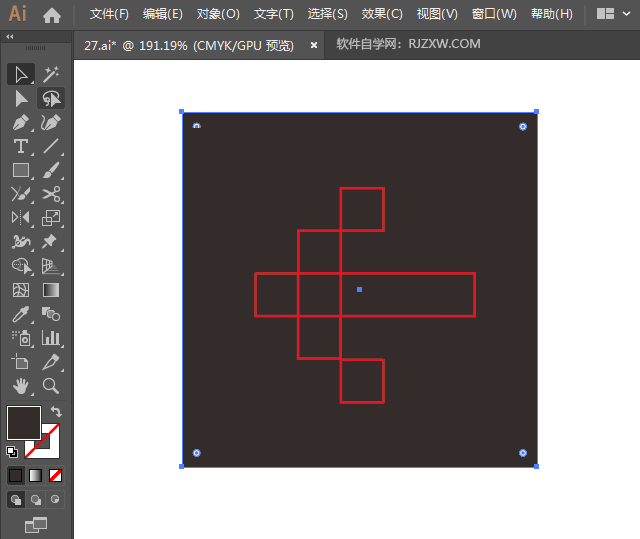The image size is (640, 539).
Task: Select the Artboard tool
Action: point(21,362)
